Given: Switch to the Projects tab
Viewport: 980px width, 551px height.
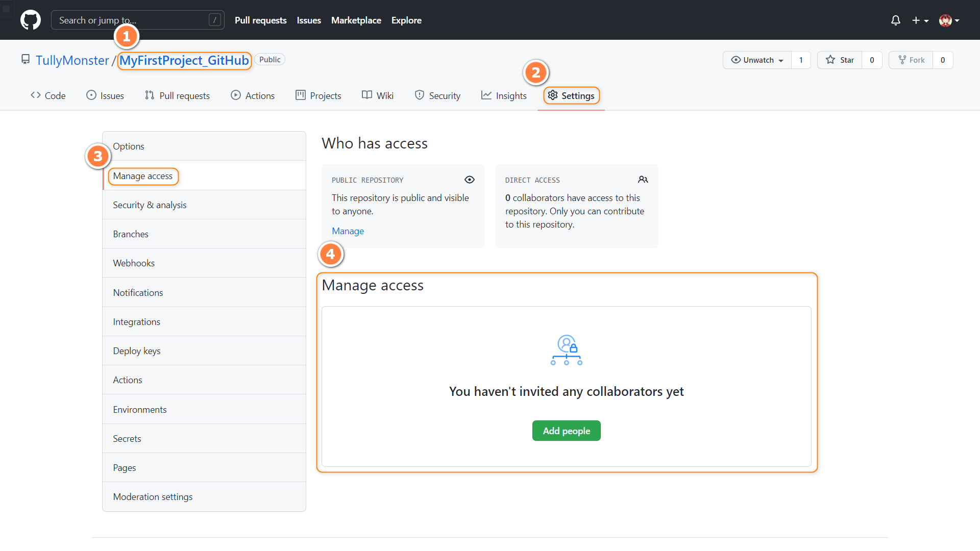Looking at the screenshot, I should pyautogui.click(x=318, y=95).
